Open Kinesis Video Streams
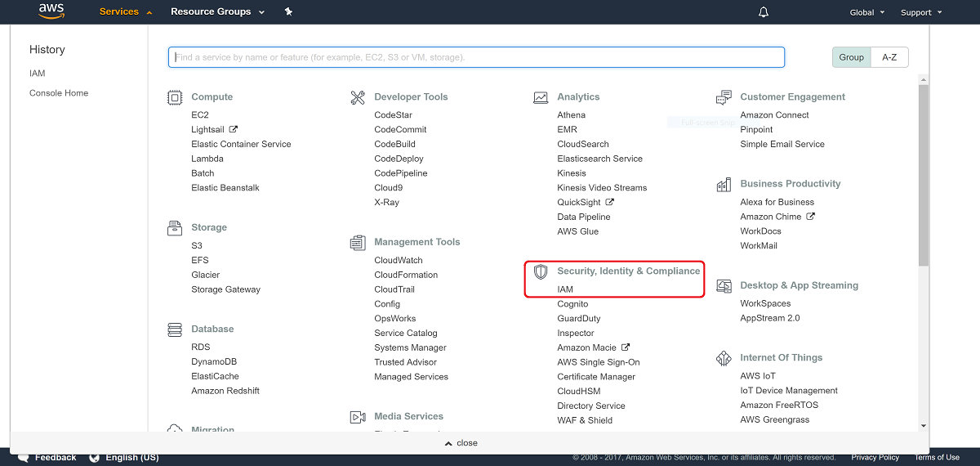The height and width of the screenshot is (466, 980). (x=602, y=188)
